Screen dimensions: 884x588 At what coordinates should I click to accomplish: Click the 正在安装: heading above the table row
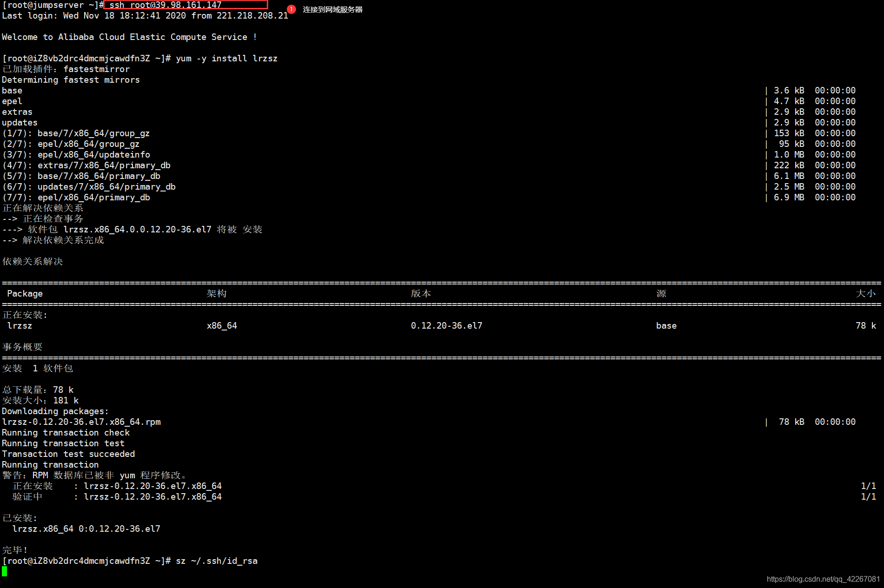(25, 315)
